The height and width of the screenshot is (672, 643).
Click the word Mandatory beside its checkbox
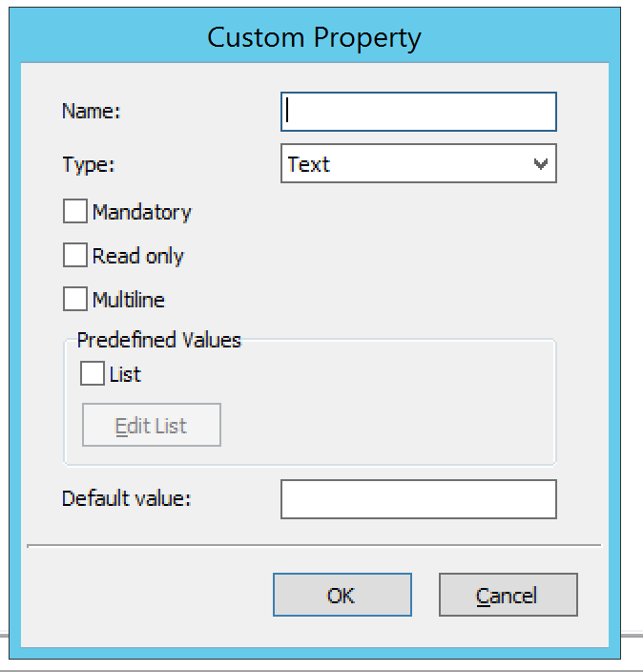[x=142, y=212]
